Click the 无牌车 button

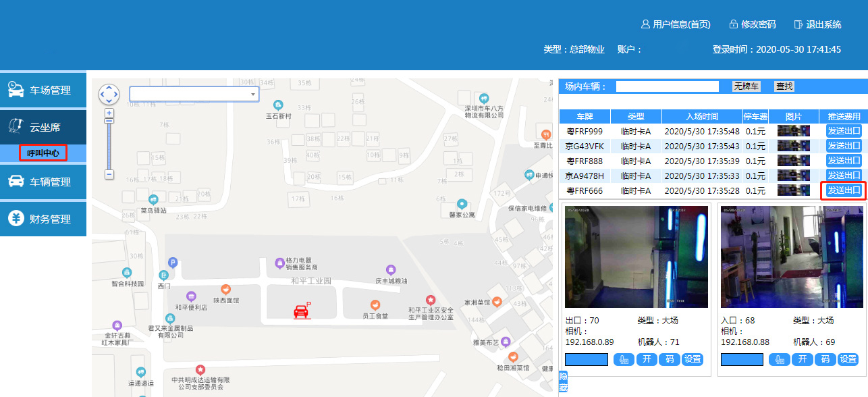click(747, 86)
